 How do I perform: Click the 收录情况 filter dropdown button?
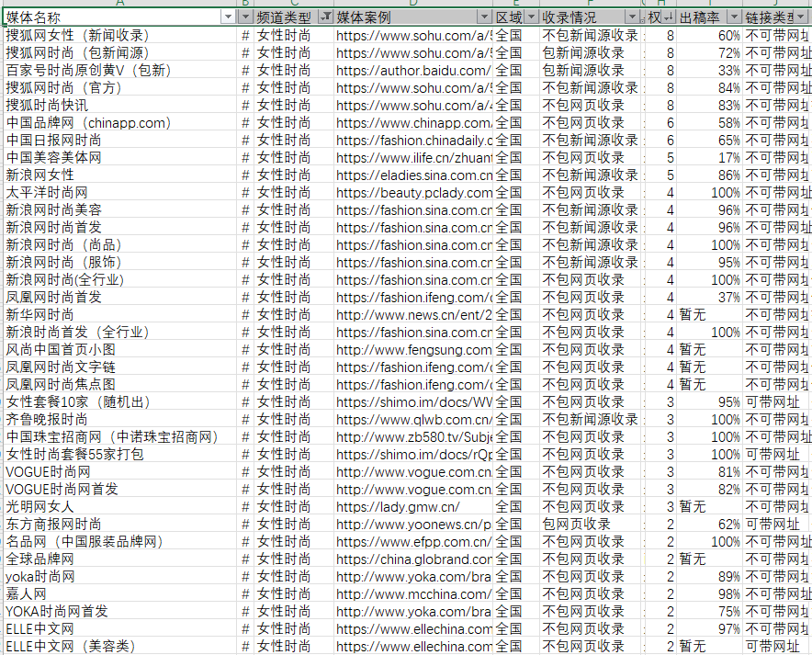click(631, 17)
